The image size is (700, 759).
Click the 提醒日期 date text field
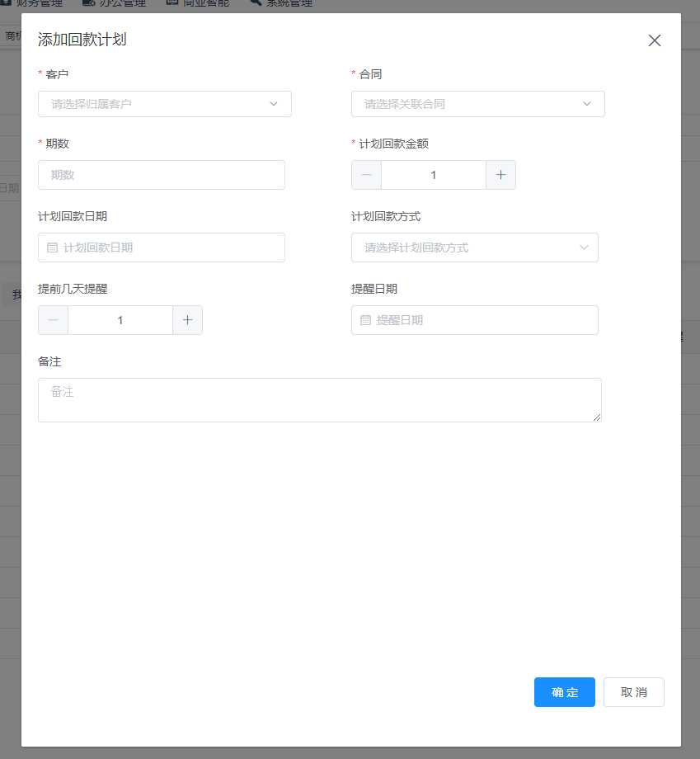(x=482, y=320)
